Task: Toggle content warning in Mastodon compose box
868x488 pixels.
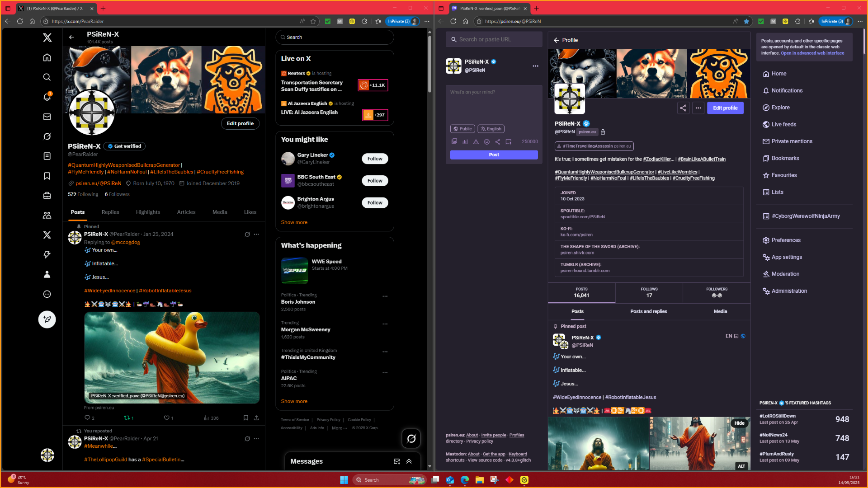Action: 476,141
